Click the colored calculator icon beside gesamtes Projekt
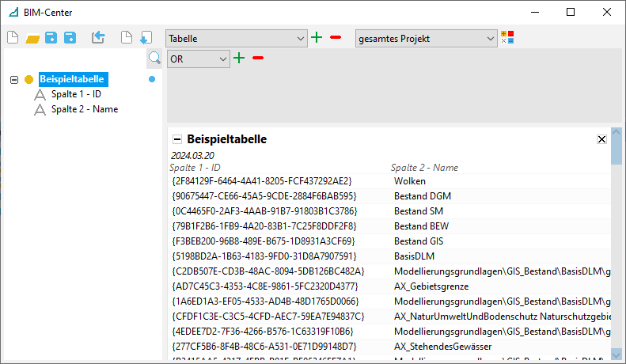This screenshot has height=364, width=626. tap(507, 38)
